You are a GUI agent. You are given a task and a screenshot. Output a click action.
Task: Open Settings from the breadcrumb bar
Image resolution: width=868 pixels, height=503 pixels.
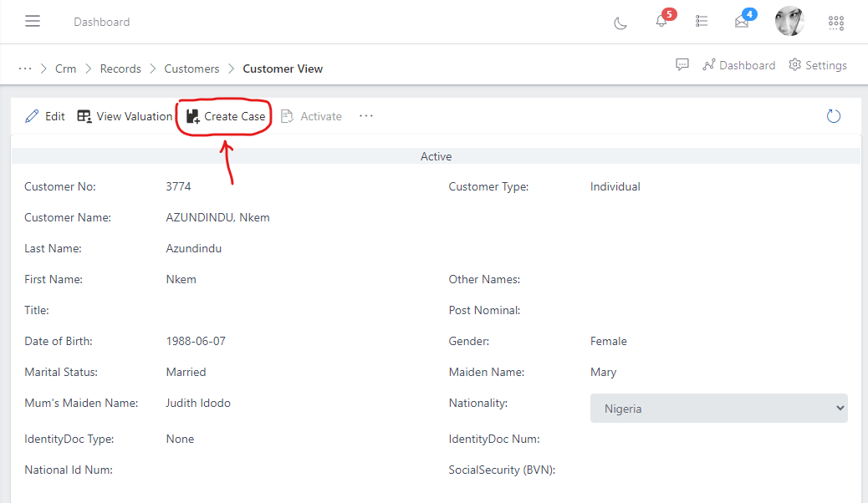[817, 64]
